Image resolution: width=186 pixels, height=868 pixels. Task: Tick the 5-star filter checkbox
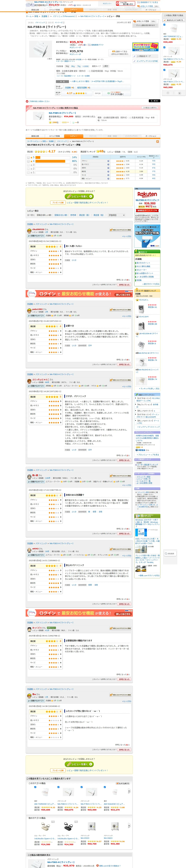tap(28, 157)
